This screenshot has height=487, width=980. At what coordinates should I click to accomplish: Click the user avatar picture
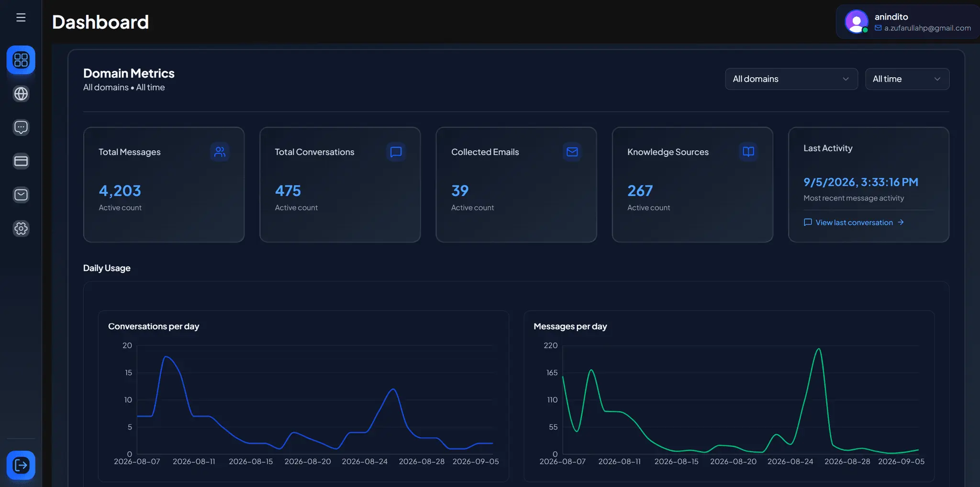(857, 22)
